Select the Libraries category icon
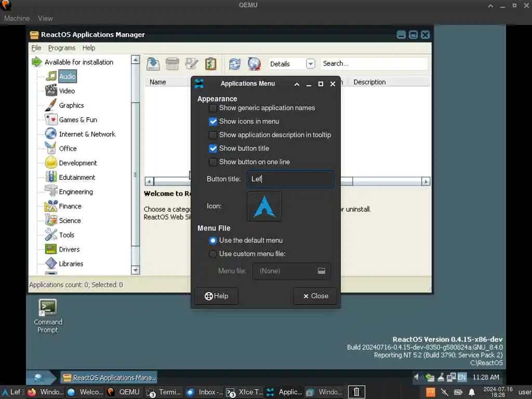This screenshot has width=532, height=399. click(51, 263)
